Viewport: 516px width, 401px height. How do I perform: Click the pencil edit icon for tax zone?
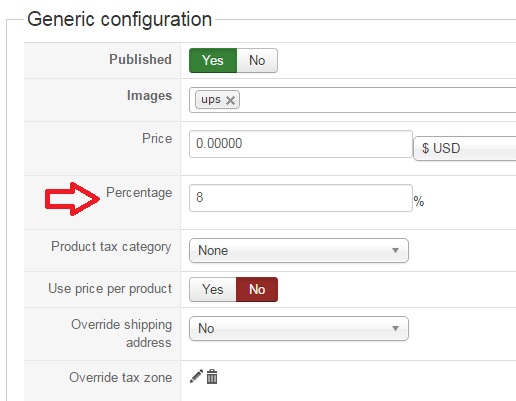coord(196,377)
